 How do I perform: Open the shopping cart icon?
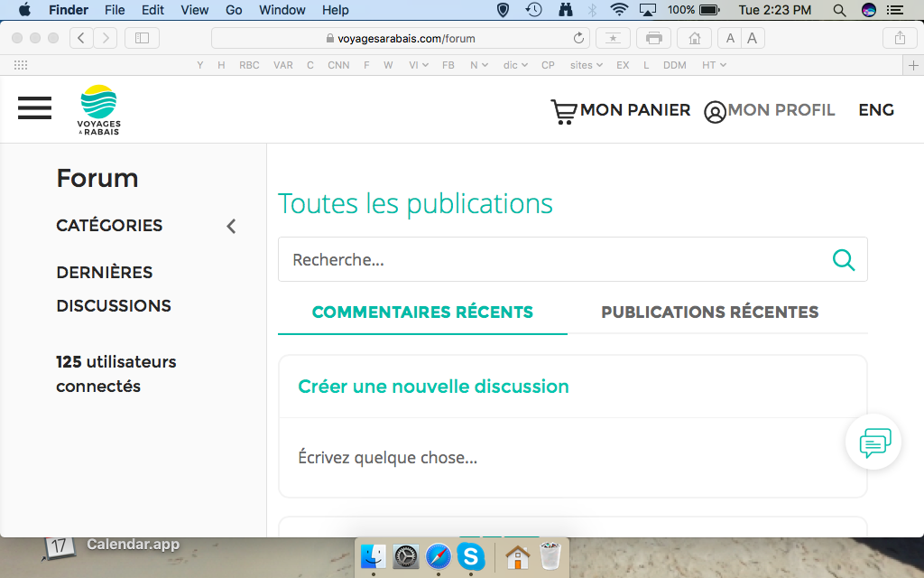point(563,111)
